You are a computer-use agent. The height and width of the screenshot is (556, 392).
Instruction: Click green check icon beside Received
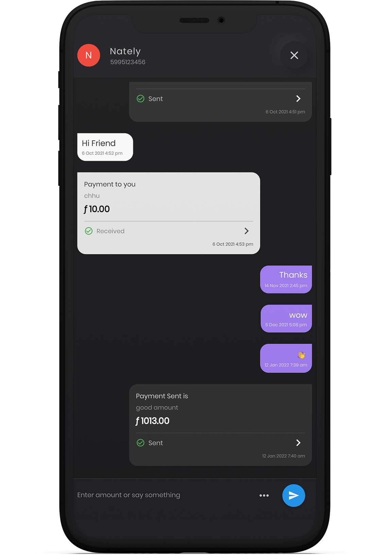89,231
